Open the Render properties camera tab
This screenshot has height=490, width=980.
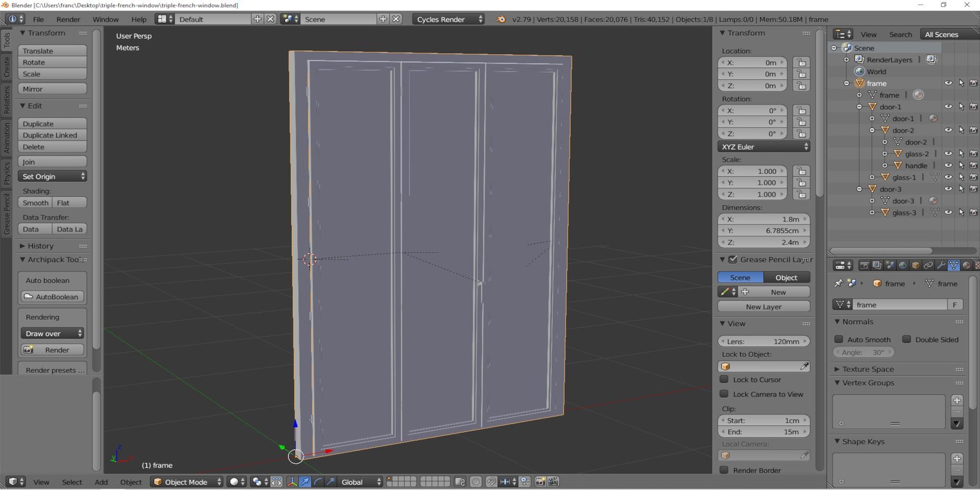[x=864, y=265]
